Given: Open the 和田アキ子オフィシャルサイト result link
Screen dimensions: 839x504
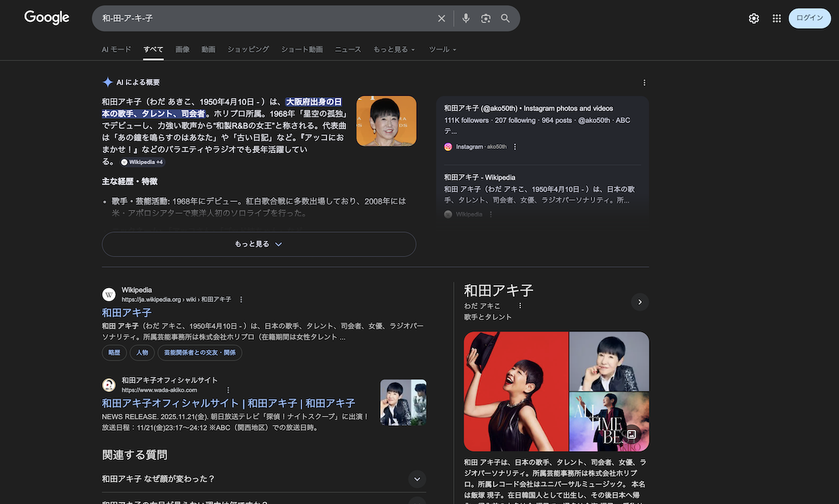Looking at the screenshot, I should coord(228,403).
